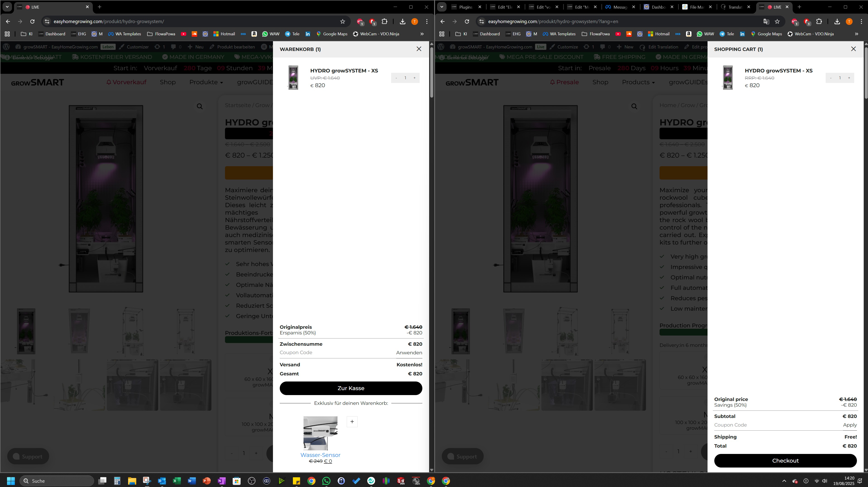
Task: Close the SHOPPING CART panel
Action: 853,49
